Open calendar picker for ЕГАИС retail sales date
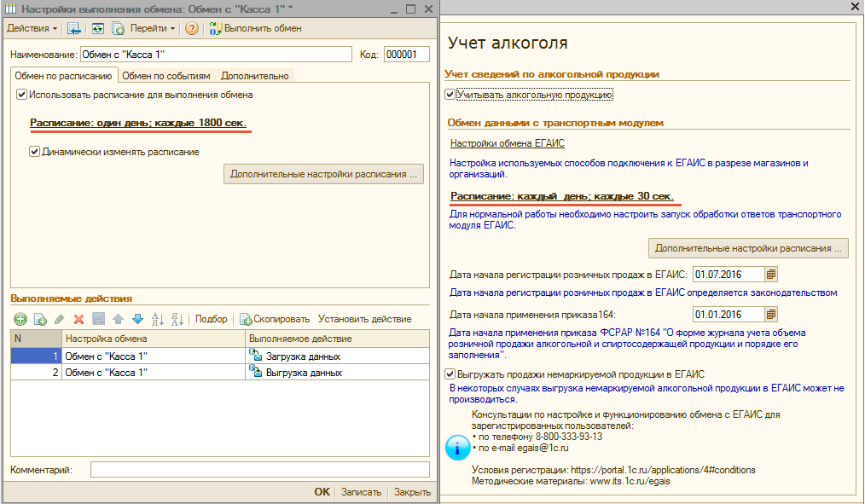This screenshot has width=865, height=504. 771,274
